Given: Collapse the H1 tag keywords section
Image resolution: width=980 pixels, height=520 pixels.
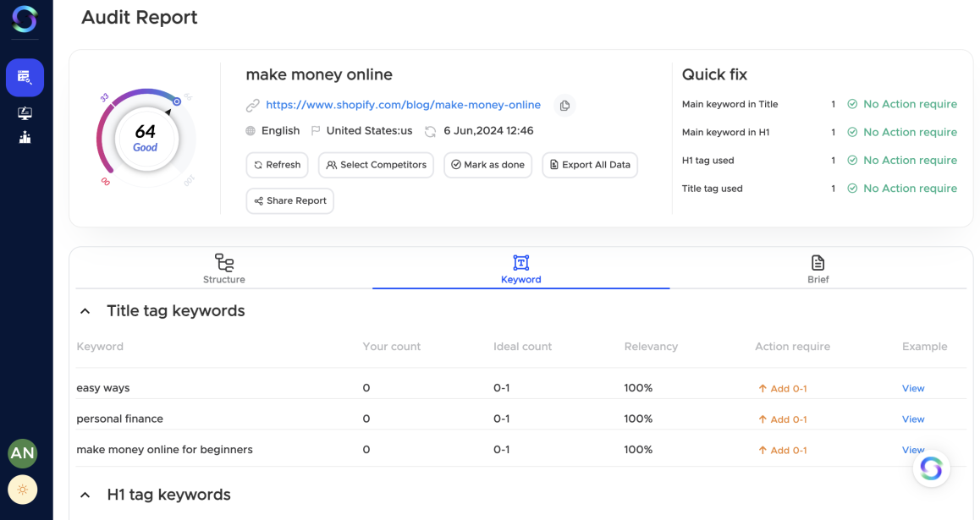Looking at the screenshot, I should [x=85, y=495].
